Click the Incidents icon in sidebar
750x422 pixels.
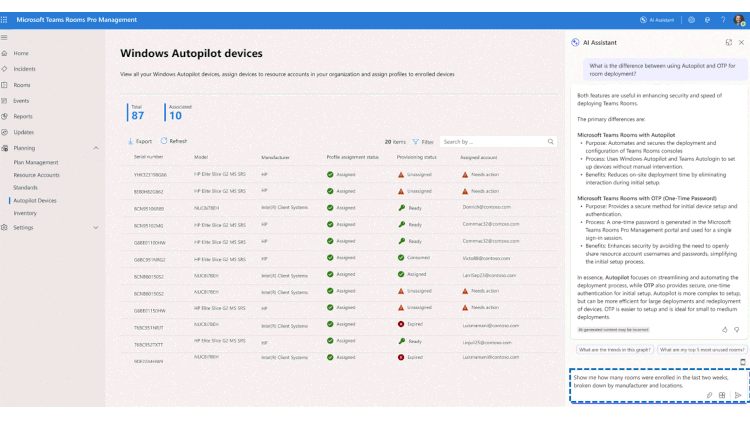4,69
